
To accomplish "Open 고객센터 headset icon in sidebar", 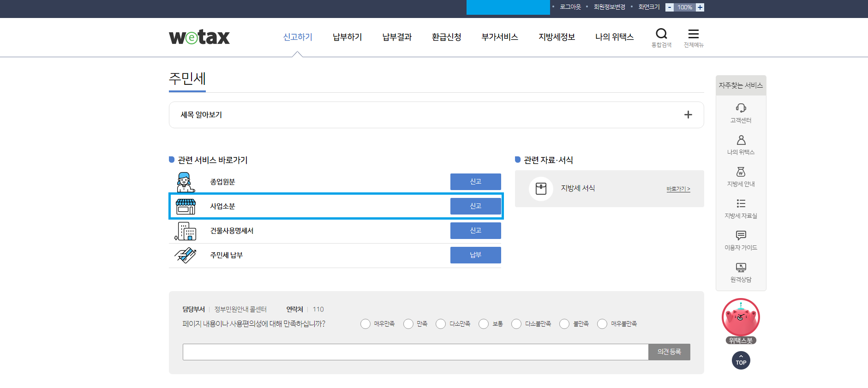I will [741, 108].
